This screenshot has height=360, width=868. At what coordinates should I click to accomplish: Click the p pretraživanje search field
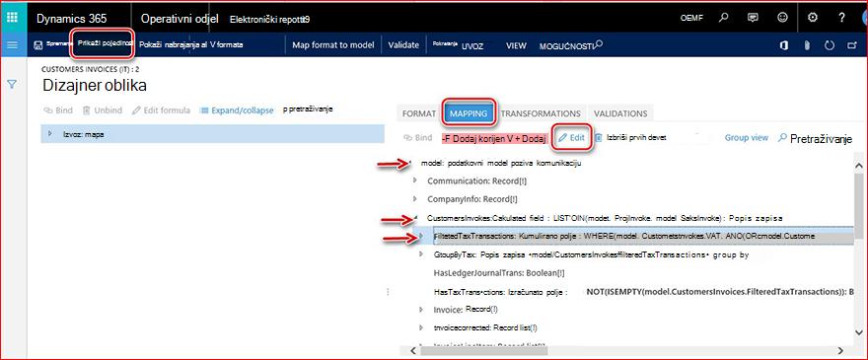point(308,109)
